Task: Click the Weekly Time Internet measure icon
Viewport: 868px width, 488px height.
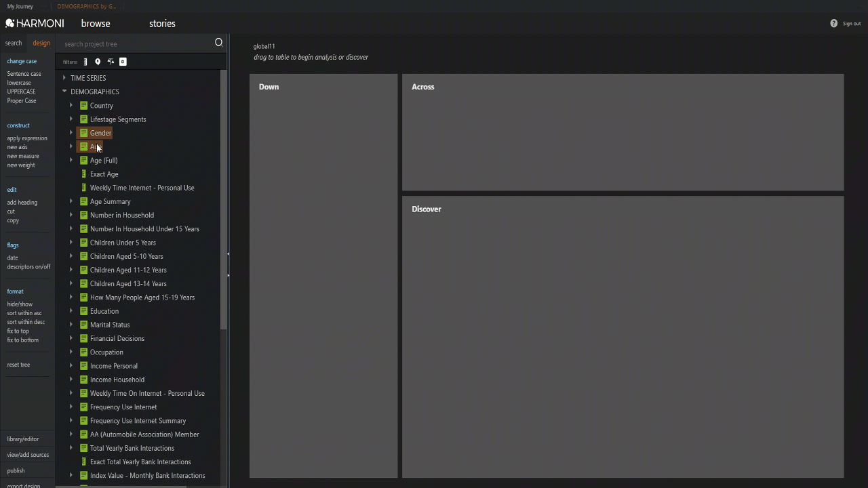Action: pyautogui.click(x=83, y=188)
